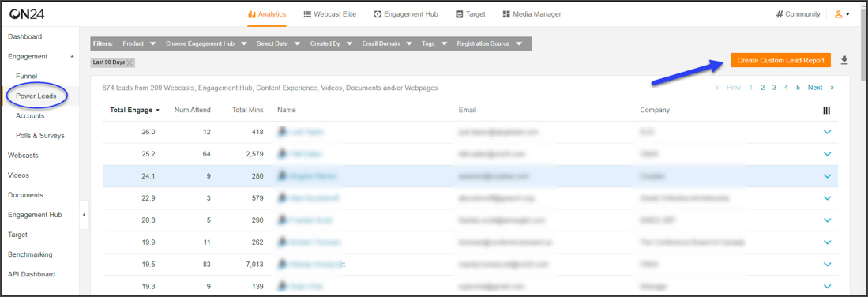Click the page vertical scrollbar
868x297 pixels.
863,46
